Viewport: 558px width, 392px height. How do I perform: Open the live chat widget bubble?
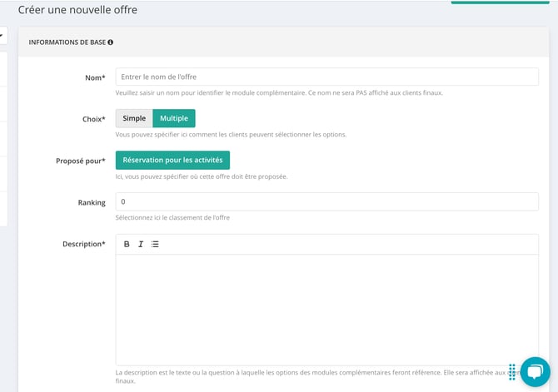click(535, 372)
